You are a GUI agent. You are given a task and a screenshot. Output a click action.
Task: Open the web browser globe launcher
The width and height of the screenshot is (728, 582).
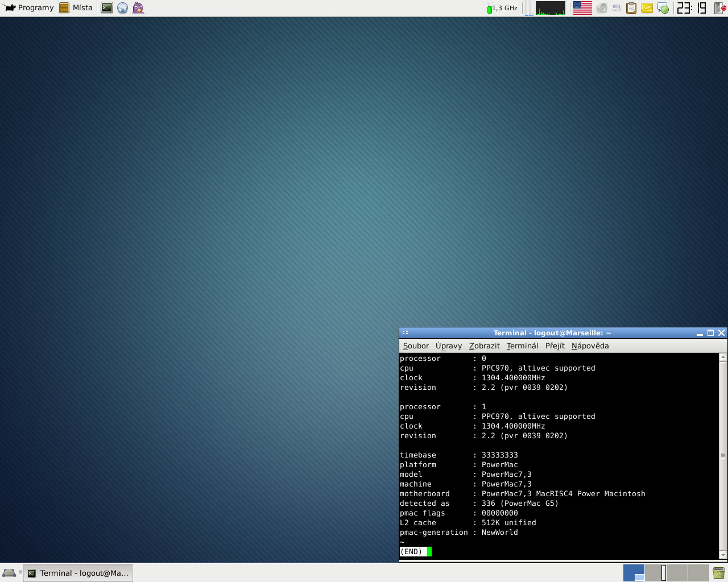point(122,8)
